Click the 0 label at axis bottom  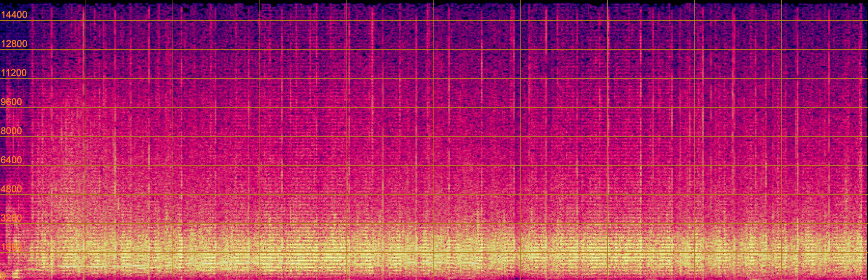[3, 276]
